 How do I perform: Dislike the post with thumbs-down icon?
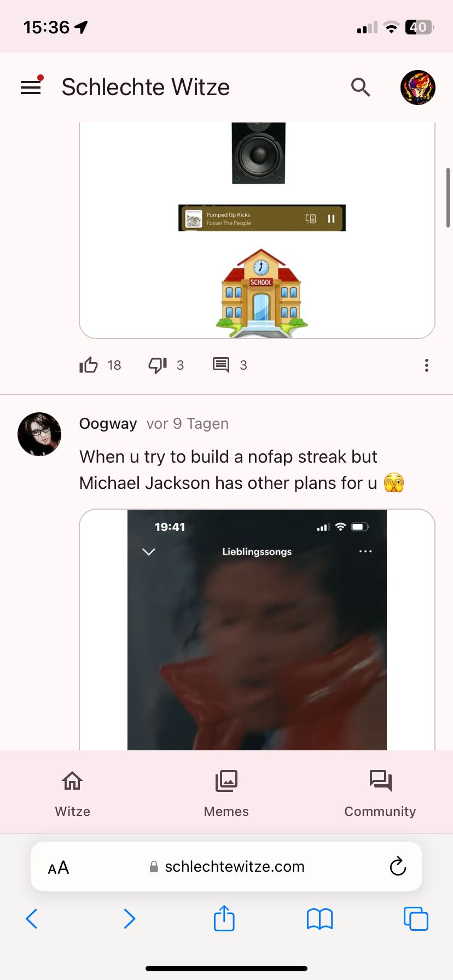click(x=158, y=365)
